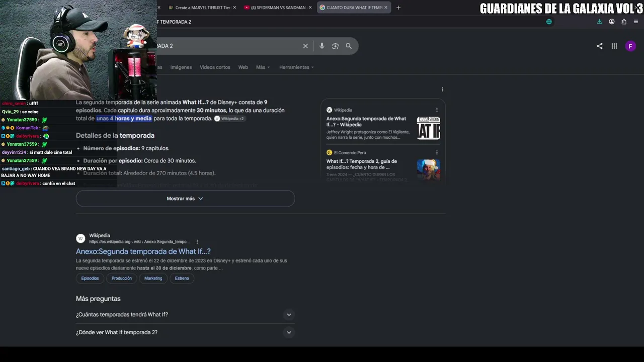Open the El Comercio article thumbnail
Viewport: 644px width, 362px height.
coord(429,170)
